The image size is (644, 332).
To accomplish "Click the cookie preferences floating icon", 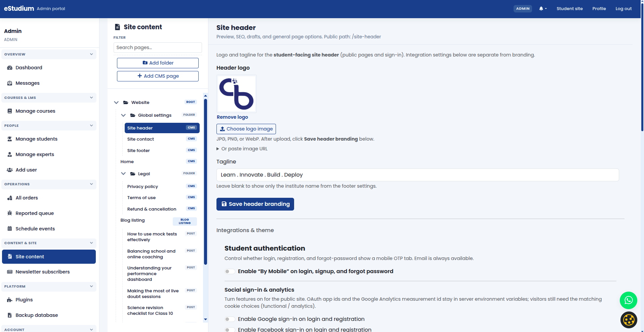I will pos(629,320).
